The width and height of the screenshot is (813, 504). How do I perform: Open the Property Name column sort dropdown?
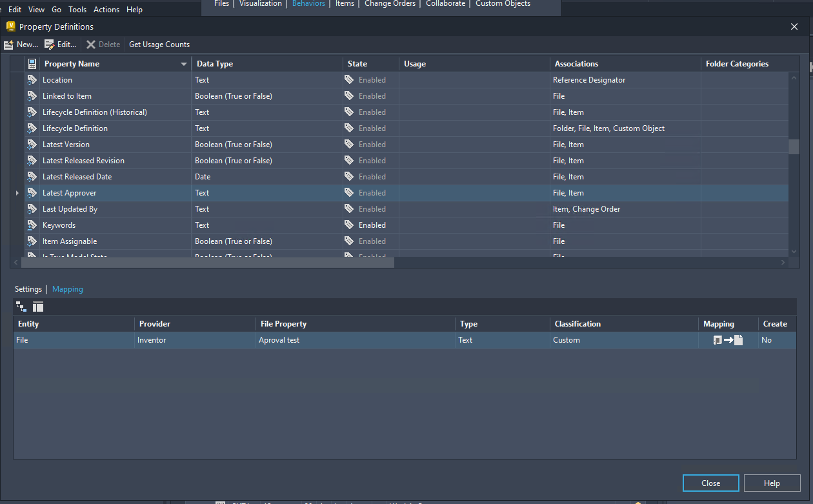[x=184, y=64]
